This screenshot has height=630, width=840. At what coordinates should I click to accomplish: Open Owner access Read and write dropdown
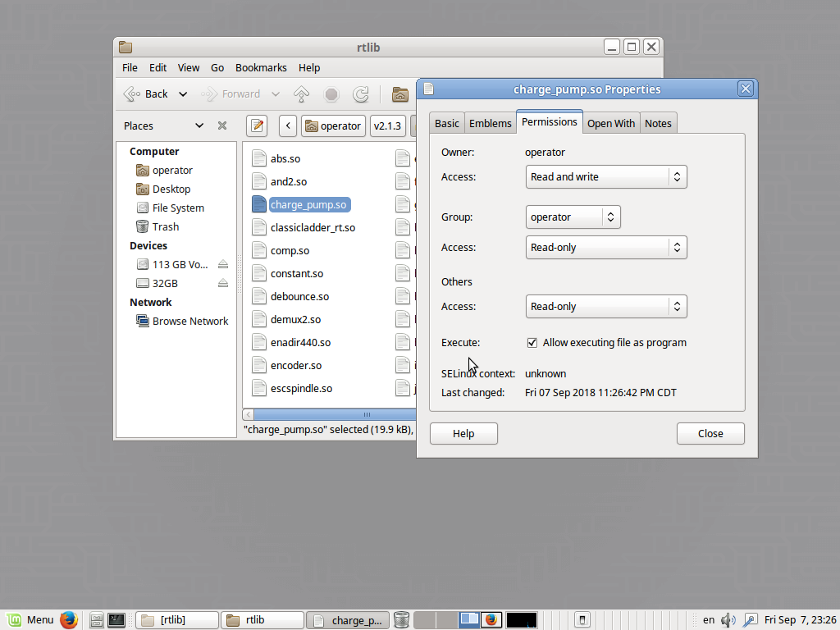coord(606,177)
